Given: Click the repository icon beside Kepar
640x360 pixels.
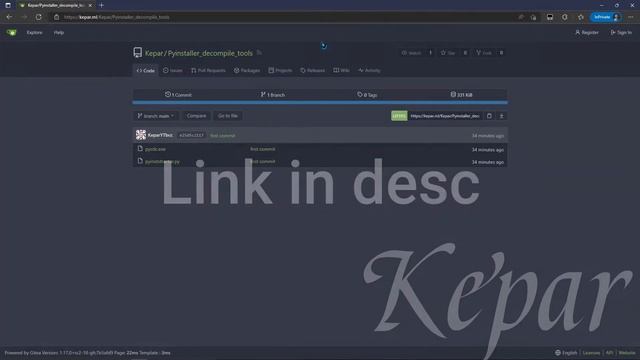Looking at the screenshot, I should click(138, 53).
